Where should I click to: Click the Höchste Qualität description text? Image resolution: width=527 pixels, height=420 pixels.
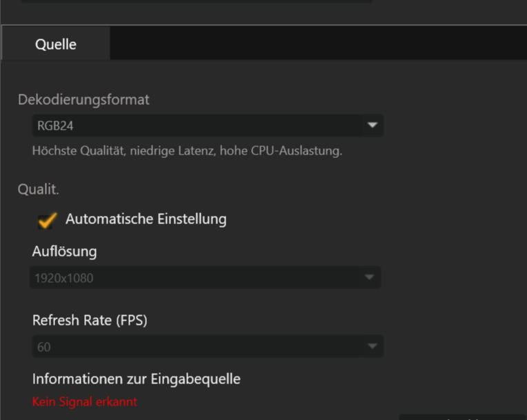(187, 150)
